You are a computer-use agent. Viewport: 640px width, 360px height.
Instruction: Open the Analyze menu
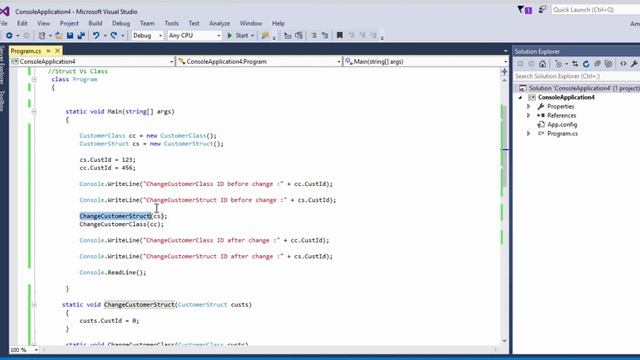(220, 23)
